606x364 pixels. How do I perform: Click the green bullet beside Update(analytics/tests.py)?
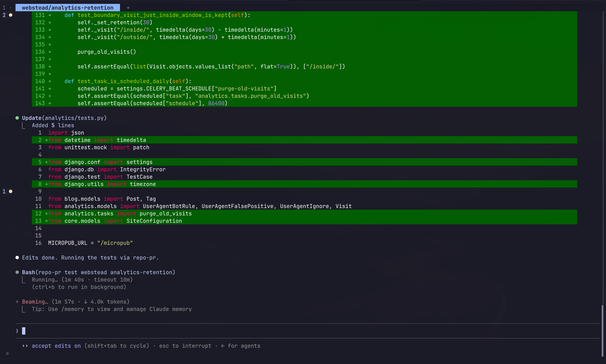coord(17,118)
